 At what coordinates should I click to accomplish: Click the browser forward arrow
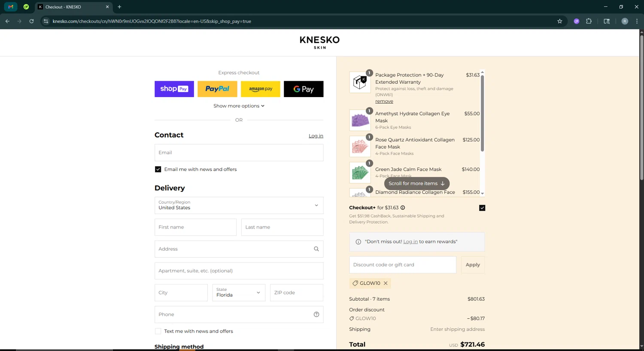[x=19, y=21]
